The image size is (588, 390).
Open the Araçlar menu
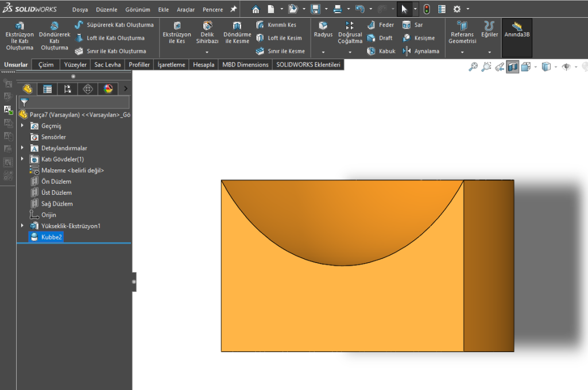185,10
